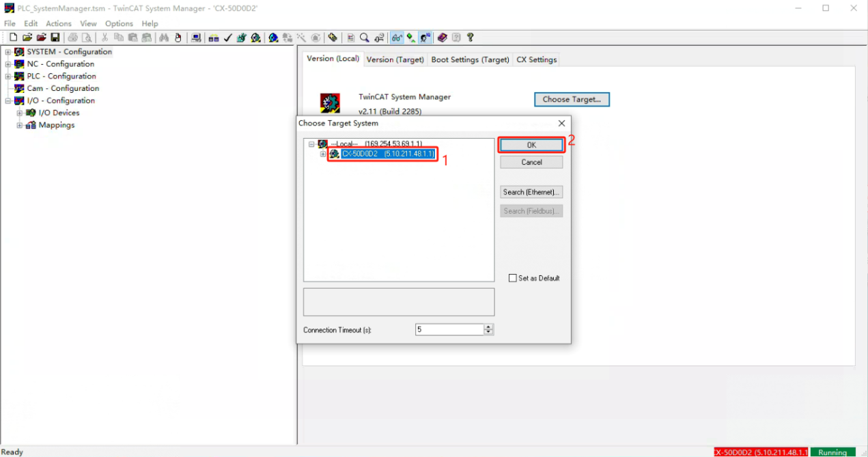
Task: Click the checkmark Check Configuration icon
Action: click(x=228, y=38)
